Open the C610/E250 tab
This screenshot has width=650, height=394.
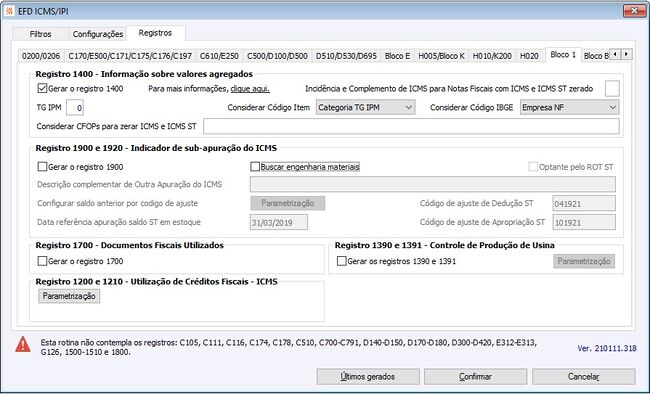click(x=219, y=56)
